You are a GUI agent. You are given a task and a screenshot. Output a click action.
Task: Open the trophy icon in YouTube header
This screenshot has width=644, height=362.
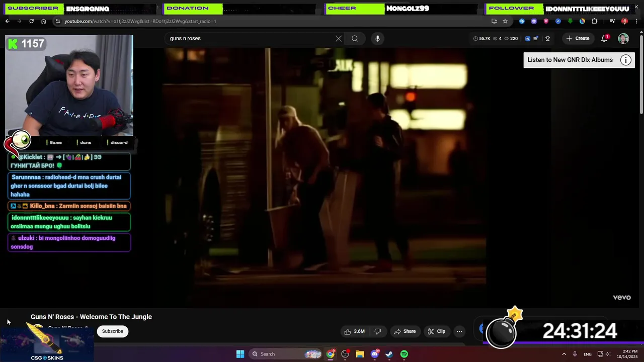point(547,38)
